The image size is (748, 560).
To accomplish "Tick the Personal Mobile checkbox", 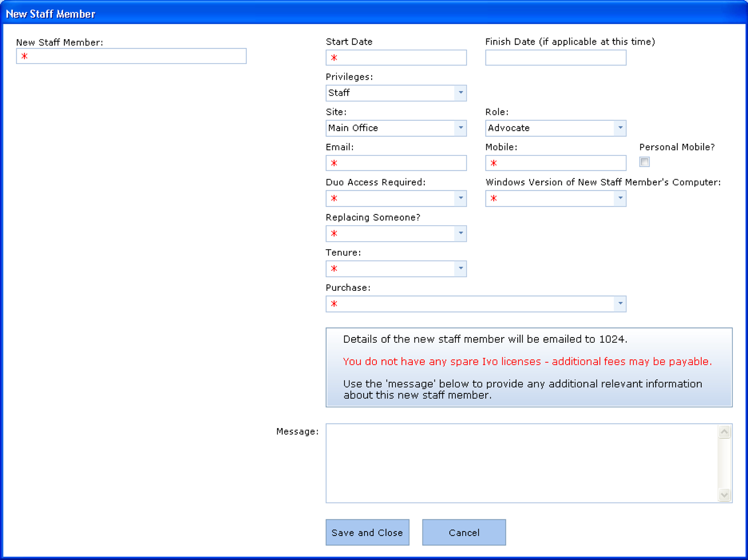I will point(644,162).
